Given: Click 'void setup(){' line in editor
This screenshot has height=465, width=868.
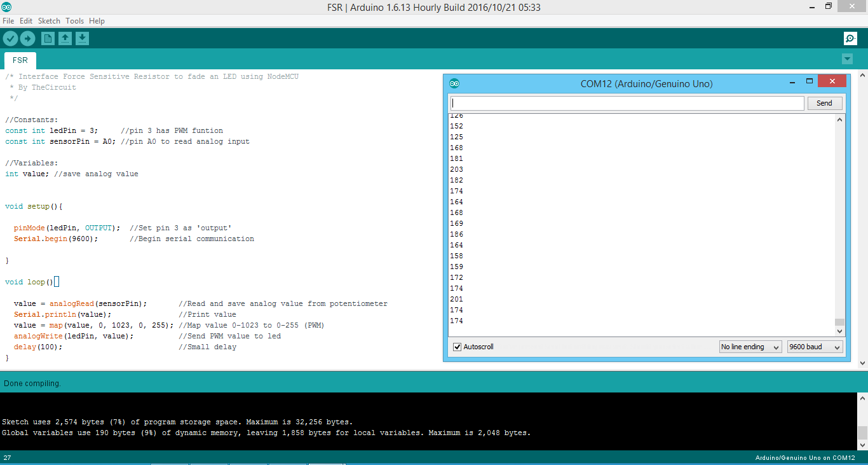Looking at the screenshot, I should point(34,206).
